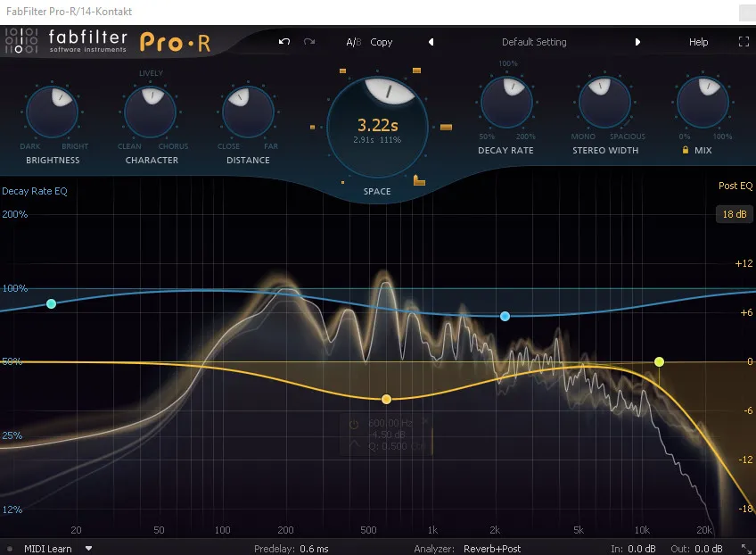Enter full screen mode icon
Viewport: 756px width, 555px height.
coord(744,42)
